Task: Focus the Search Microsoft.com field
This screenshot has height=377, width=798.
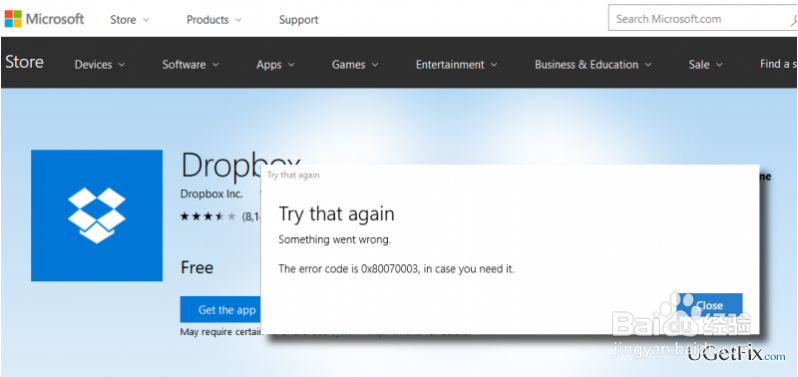Action: pyautogui.click(x=703, y=19)
